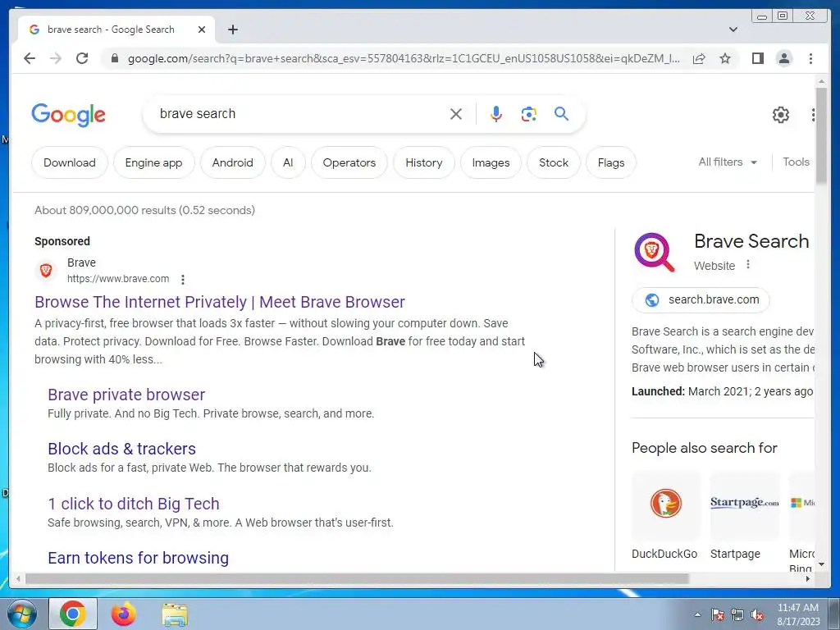The image size is (840, 630).
Task: Select the Operators filter chip
Action: tap(349, 162)
